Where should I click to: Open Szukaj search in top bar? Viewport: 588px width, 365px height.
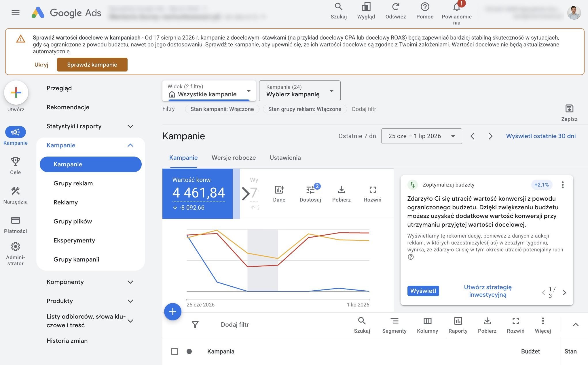point(339,11)
